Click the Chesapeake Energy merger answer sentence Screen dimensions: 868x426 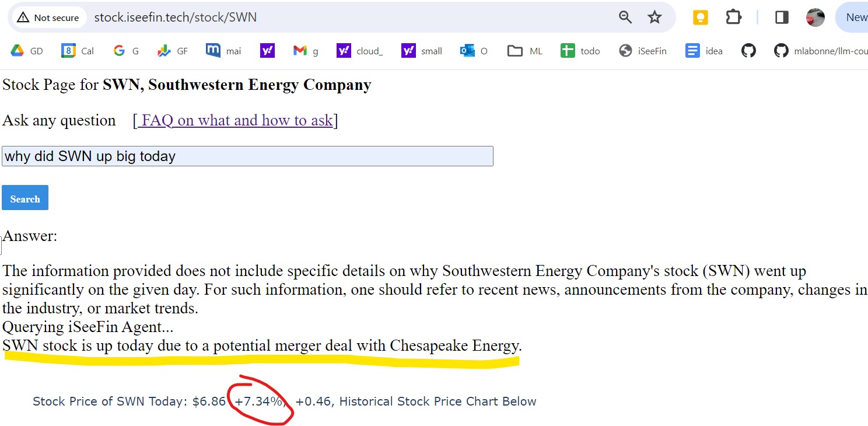tap(262, 346)
